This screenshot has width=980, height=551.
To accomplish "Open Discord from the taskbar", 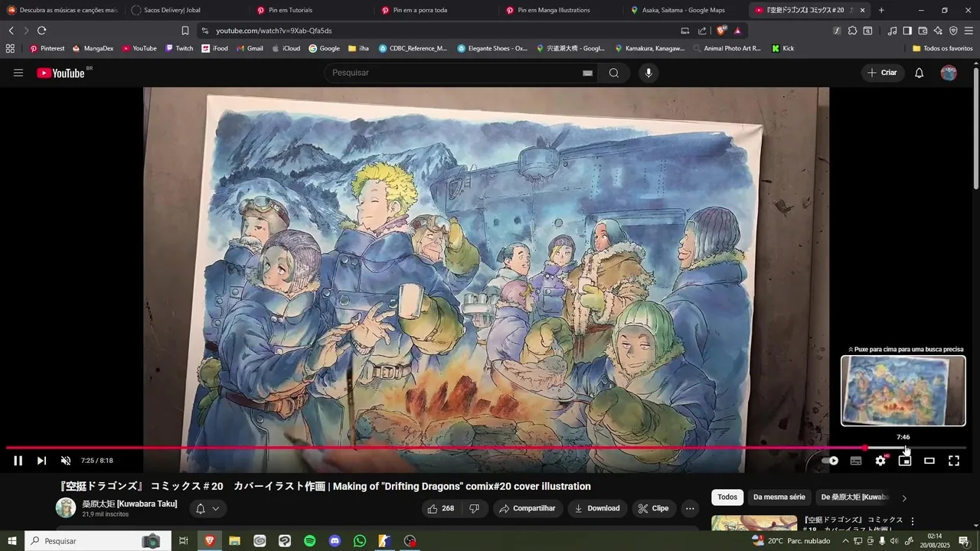I will 335,541.
